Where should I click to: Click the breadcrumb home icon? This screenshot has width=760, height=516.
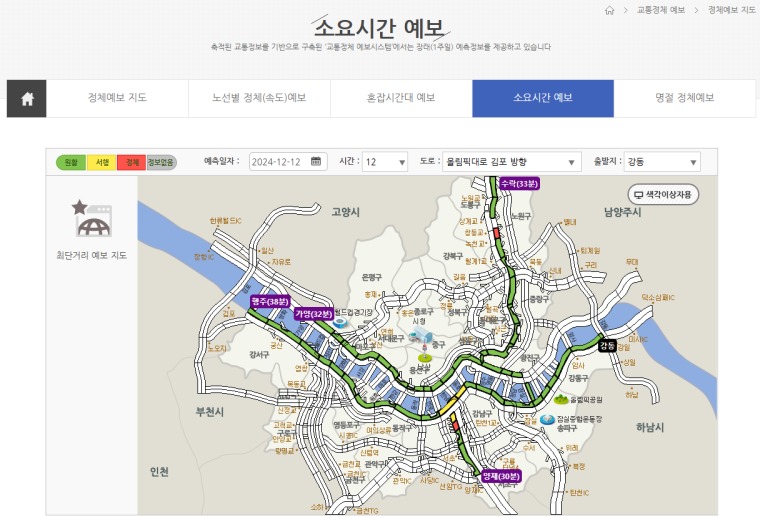(609, 10)
